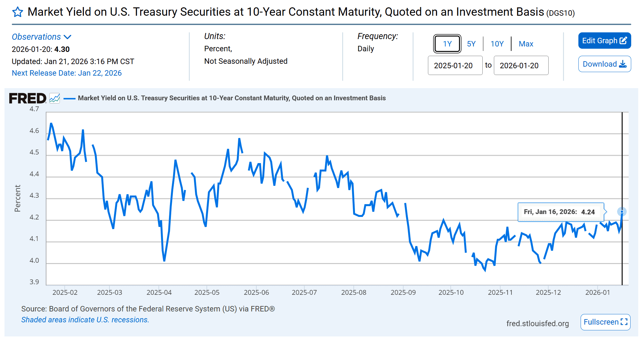Viewport: 644px width, 339px height.
Task: Select the 1Y range tab
Action: [x=447, y=44]
